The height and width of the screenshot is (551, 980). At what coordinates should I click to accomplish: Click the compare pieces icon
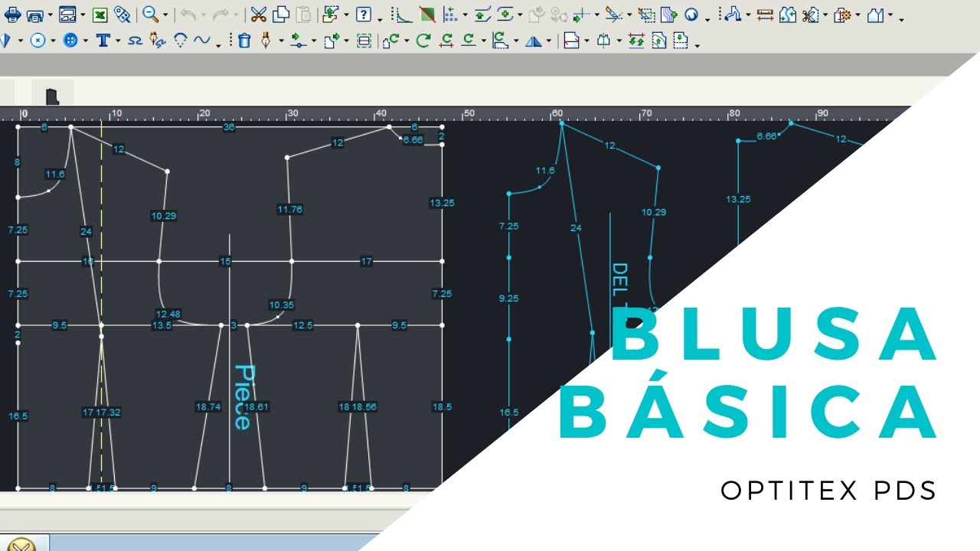click(x=788, y=15)
